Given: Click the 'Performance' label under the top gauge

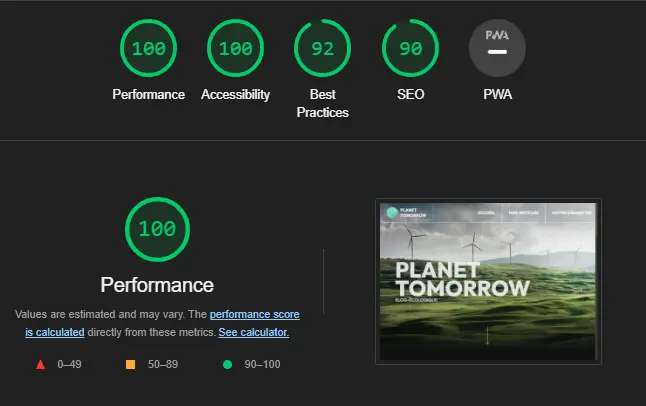Looking at the screenshot, I should (148, 94).
